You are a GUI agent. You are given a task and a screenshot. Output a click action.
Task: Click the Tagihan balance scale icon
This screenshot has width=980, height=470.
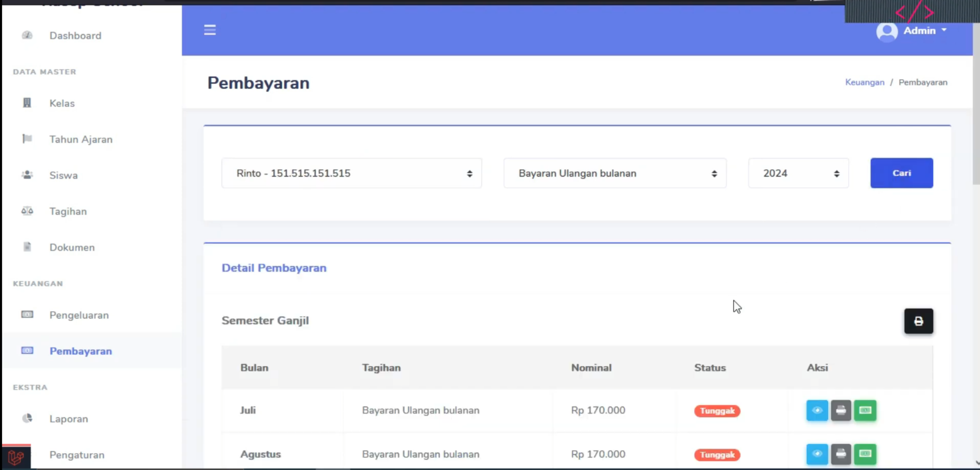(27, 211)
